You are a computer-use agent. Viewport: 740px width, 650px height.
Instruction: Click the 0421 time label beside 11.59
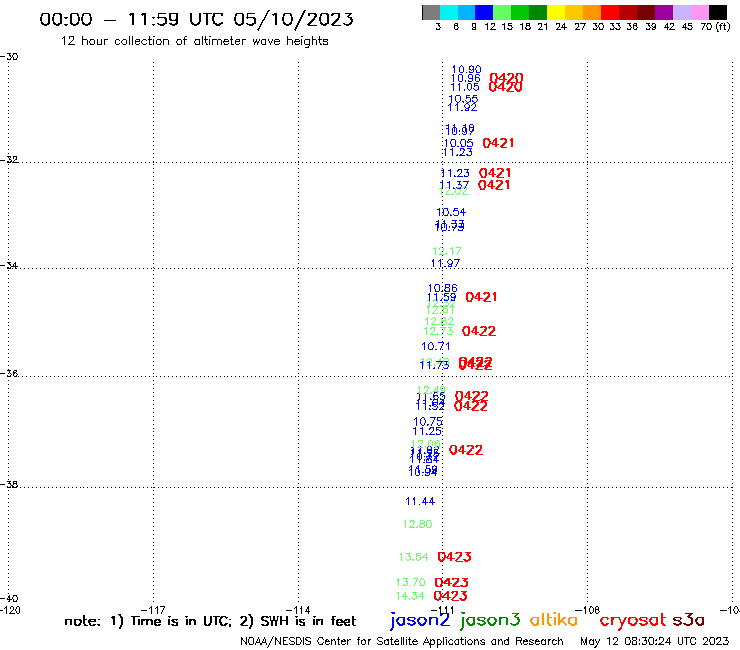click(481, 297)
